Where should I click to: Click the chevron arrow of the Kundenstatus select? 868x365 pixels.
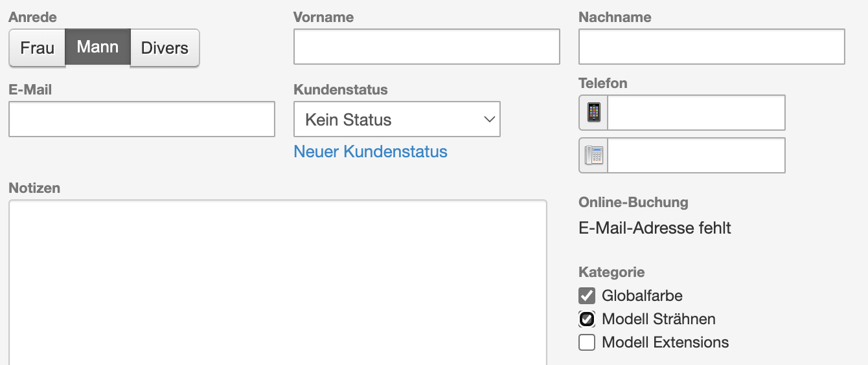click(489, 119)
